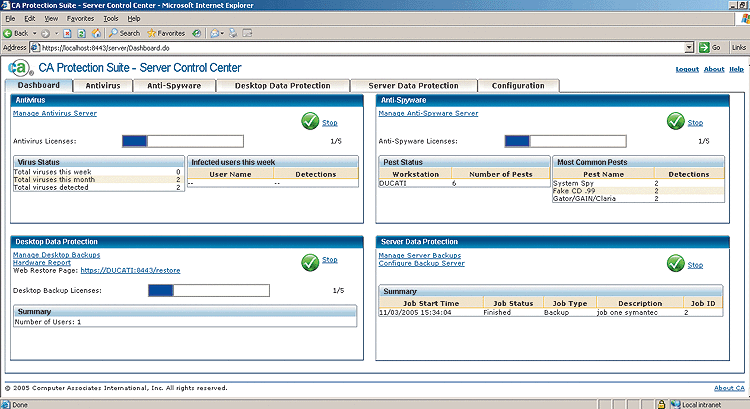Viewport: 750px width, 409px height.
Task: Expand the address bar dropdown
Action: coord(689,47)
